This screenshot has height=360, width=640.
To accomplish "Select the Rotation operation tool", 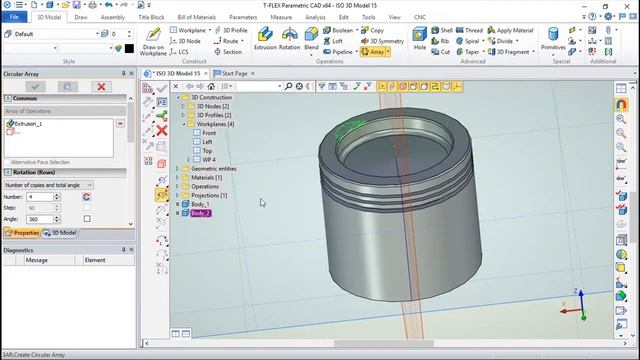I will pos(289,39).
